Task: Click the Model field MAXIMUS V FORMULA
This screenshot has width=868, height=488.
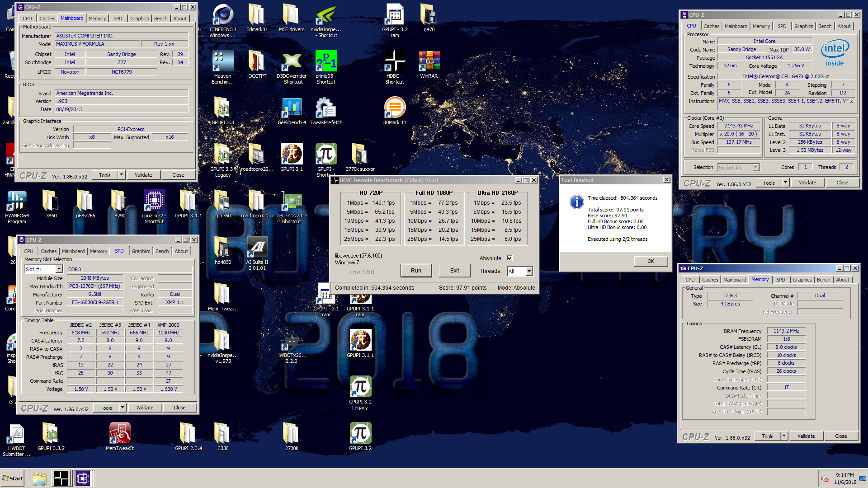Action: 97,44
